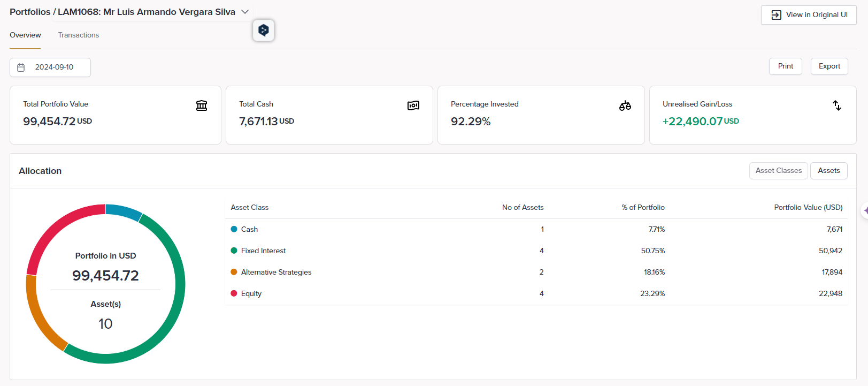This screenshot has height=386, width=868.
Task: Click the exit arrow icon in View in Original UI
Action: (x=776, y=15)
